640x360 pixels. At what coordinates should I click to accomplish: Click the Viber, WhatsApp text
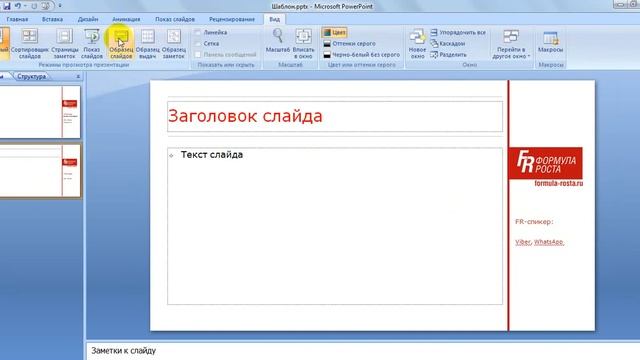click(x=539, y=242)
